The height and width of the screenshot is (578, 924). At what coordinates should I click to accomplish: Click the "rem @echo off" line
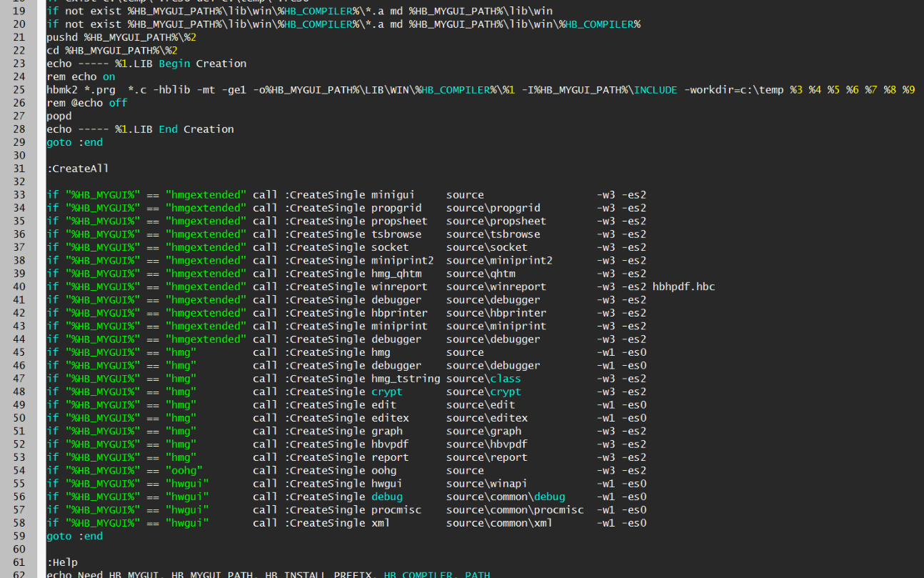(x=86, y=103)
